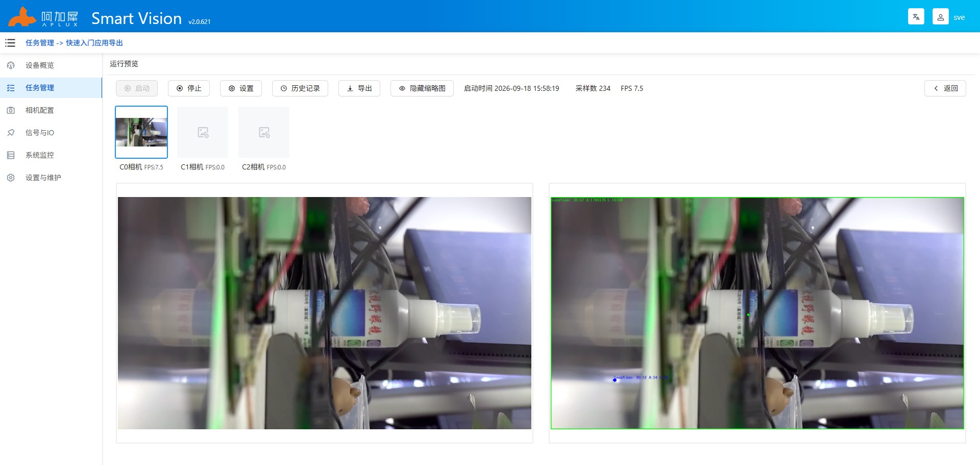Click the v2.0.621 version label
Viewport: 980px width, 465px height.
pos(200,22)
